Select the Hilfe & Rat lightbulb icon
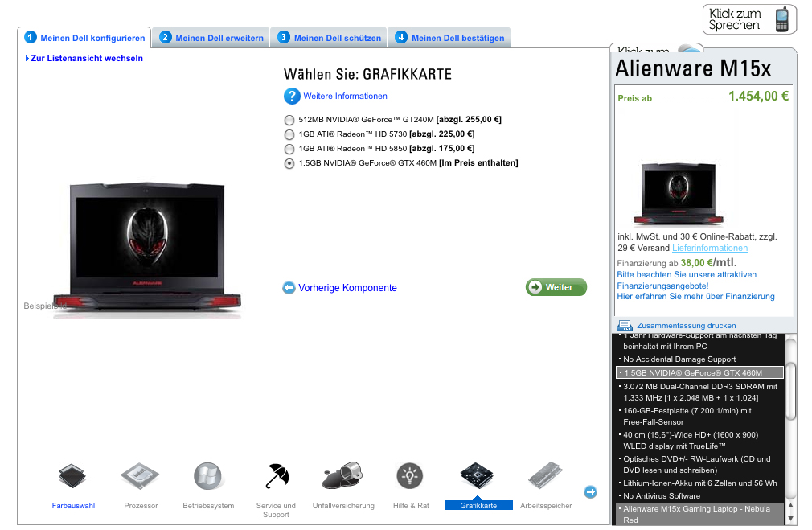812x530 pixels. (410, 475)
